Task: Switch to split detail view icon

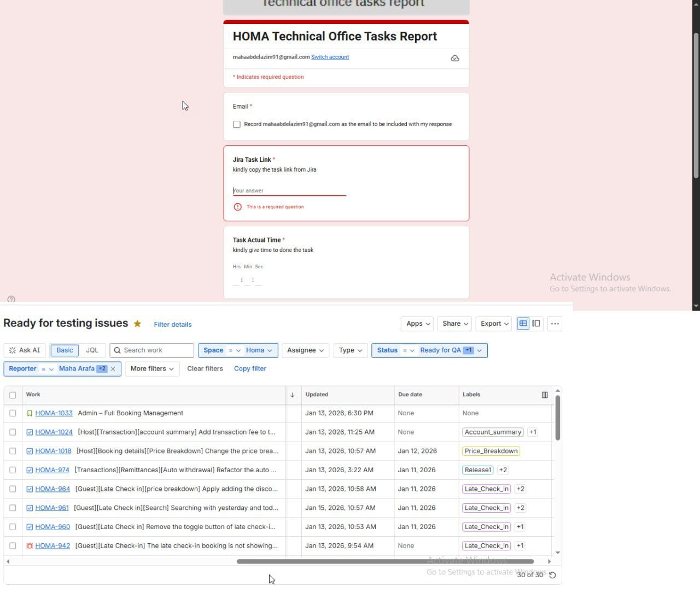Action: click(x=536, y=324)
